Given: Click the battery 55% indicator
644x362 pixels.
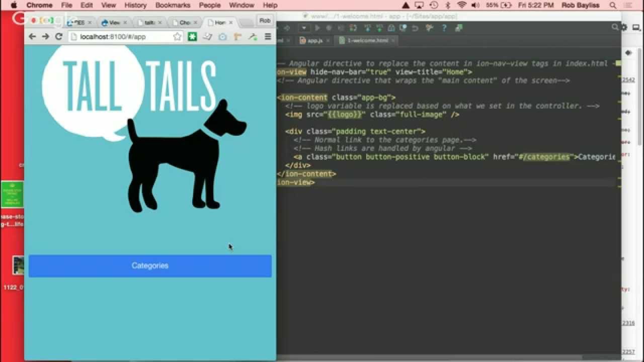Looking at the screenshot, I should [x=498, y=5].
